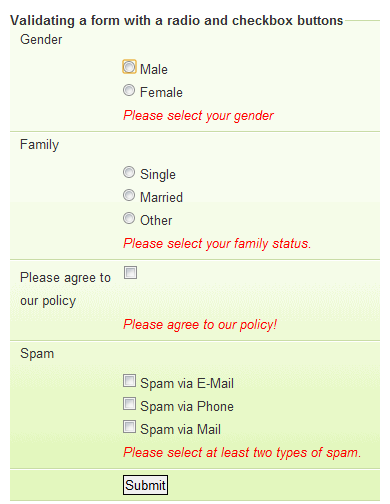The width and height of the screenshot is (390, 504).
Task: Click the 'Please select your family status.' error
Action: [217, 243]
